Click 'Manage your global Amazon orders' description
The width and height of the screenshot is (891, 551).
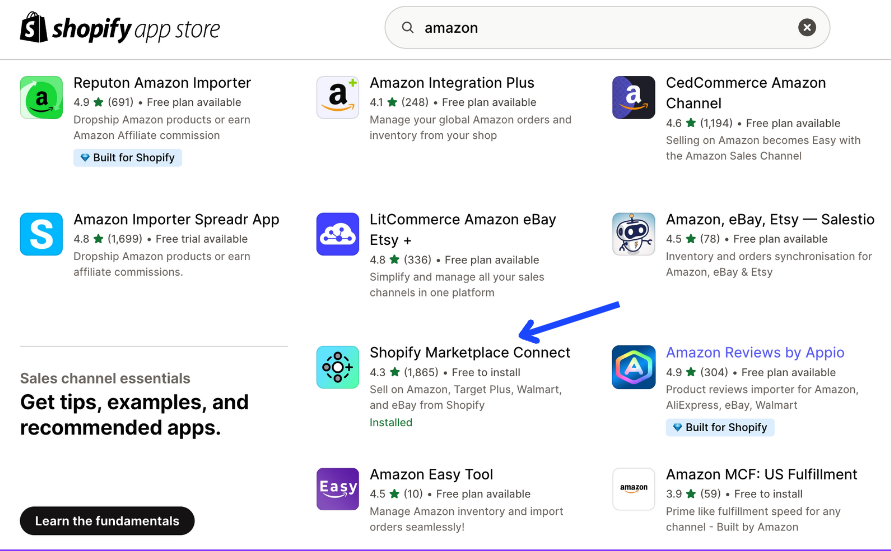471,127
